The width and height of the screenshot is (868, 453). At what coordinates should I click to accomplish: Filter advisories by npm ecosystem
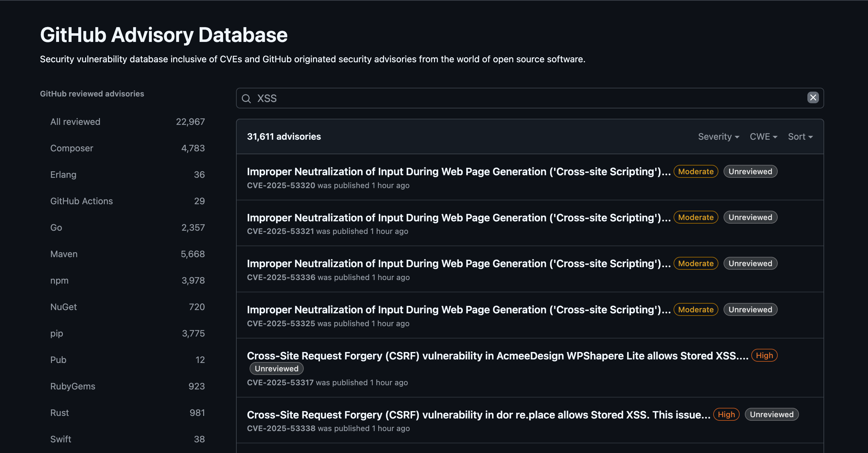59,280
